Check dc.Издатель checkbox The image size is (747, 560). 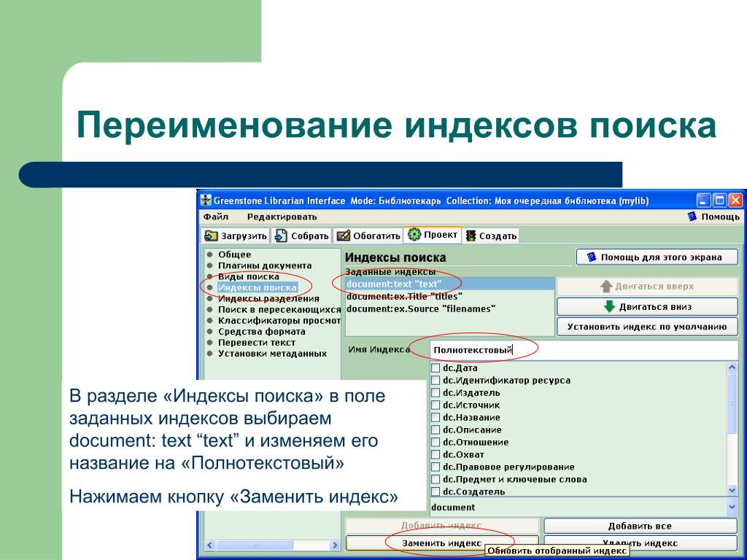pyautogui.click(x=435, y=393)
